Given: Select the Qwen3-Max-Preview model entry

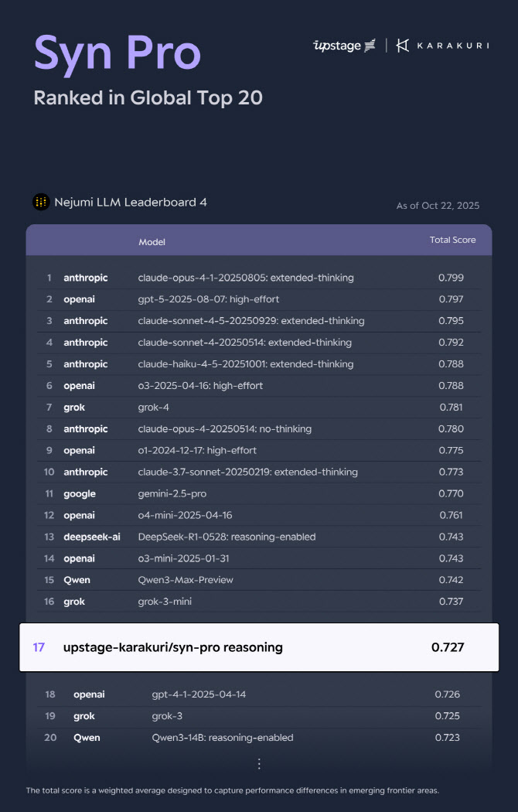Looking at the screenshot, I should click(x=186, y=580).
